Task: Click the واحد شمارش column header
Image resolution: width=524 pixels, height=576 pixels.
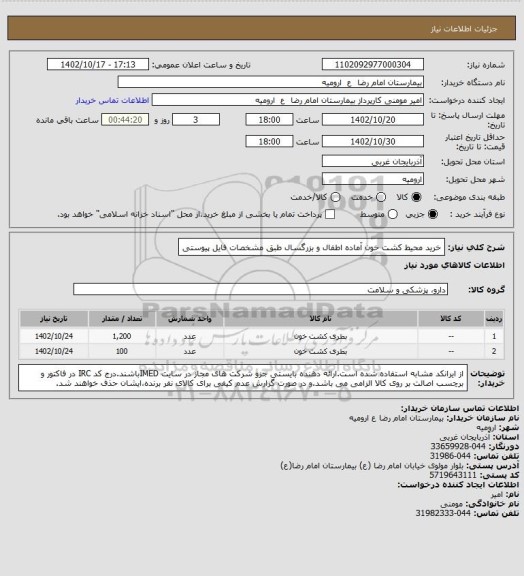Action: pos(190,318)
